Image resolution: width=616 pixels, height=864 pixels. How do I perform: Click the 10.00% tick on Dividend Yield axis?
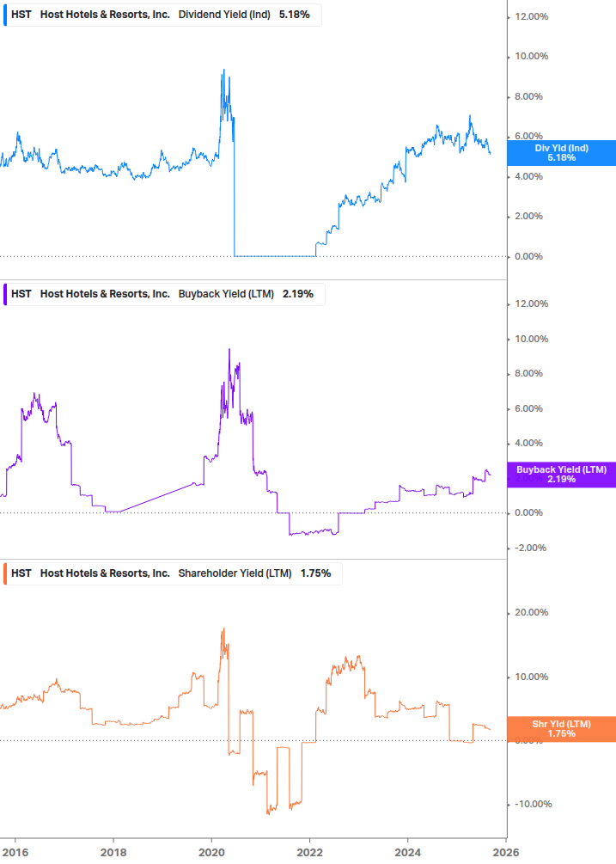531,57
